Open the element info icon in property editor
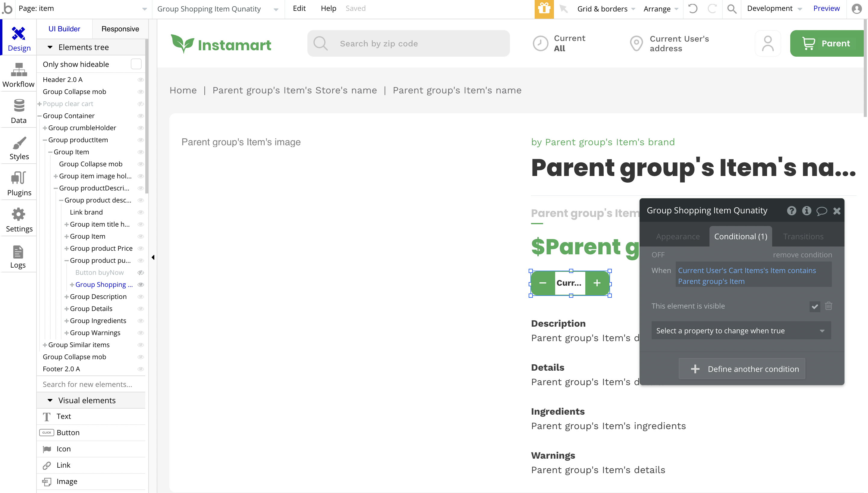The width and height of the screenshot is (868, 493). coord(807,211)
